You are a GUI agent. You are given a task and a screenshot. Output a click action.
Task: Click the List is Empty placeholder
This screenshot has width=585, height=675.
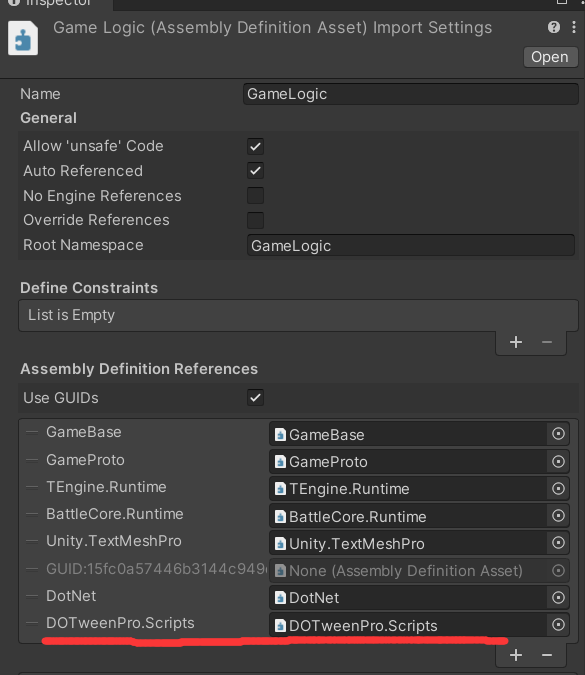(71, 315)
